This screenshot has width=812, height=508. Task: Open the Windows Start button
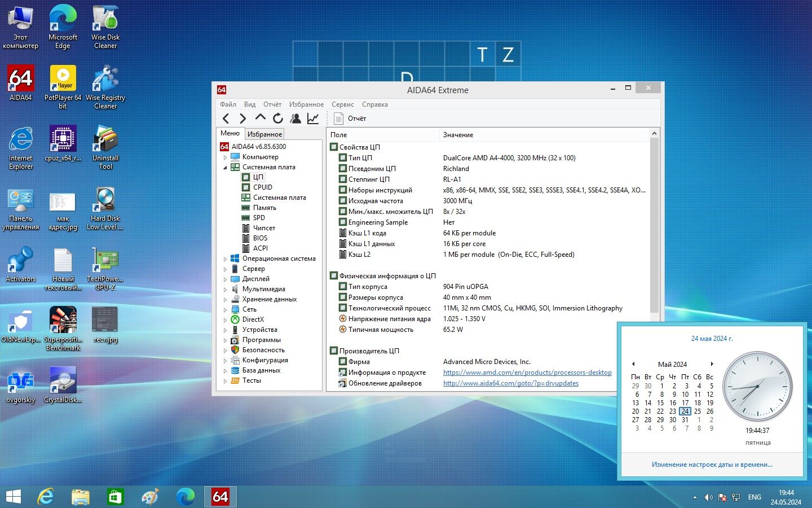point(13,497)
